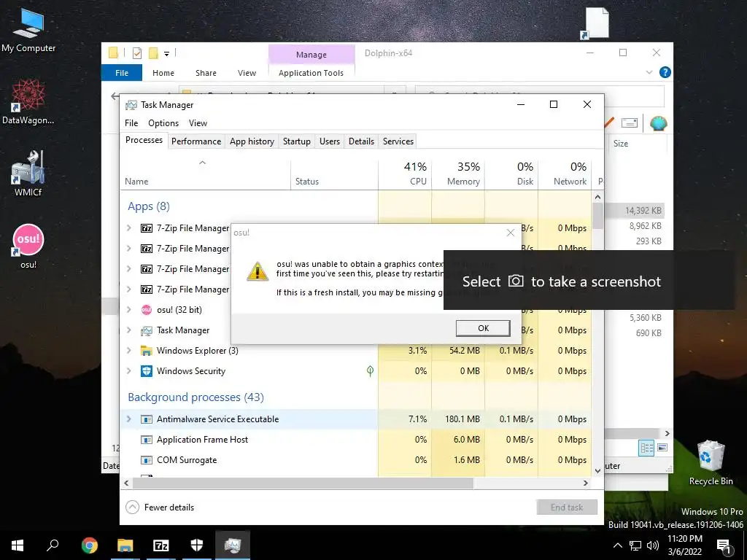Show hidden system tray icons
The width and height of the screenshot is (747, 560).
pyautogui.click(x=617, y=545)
